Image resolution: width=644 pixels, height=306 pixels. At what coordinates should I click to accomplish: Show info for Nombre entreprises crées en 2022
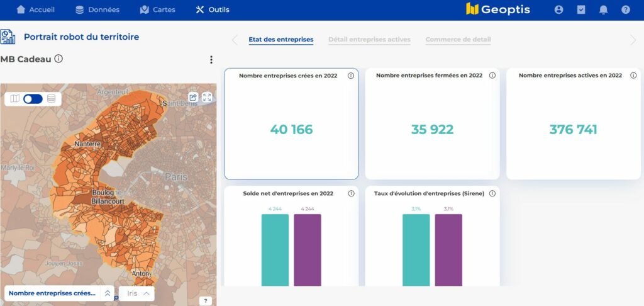[351, 76]
